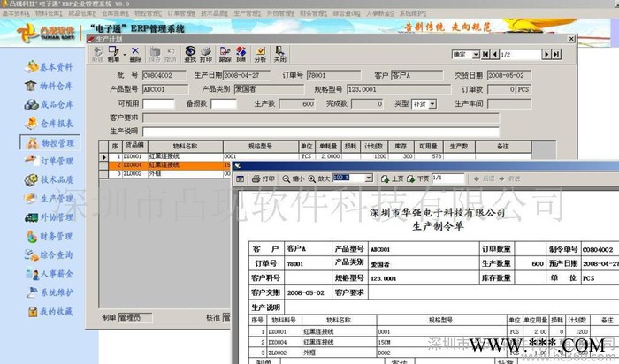Click the 制单 管理员 field
The width and height of the screenshot is (619, 364).
[x=135, y=317]
